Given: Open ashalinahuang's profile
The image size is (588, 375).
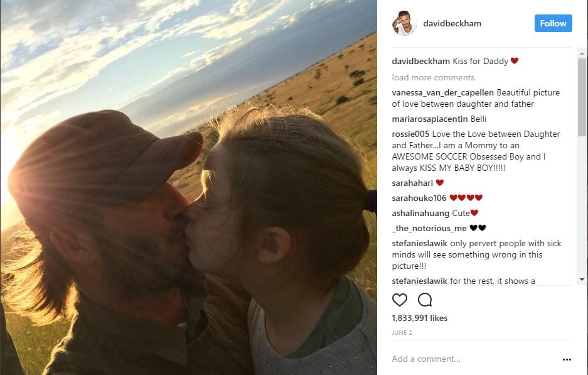Looking at the screenshot, I should click(x=420, y=213).
